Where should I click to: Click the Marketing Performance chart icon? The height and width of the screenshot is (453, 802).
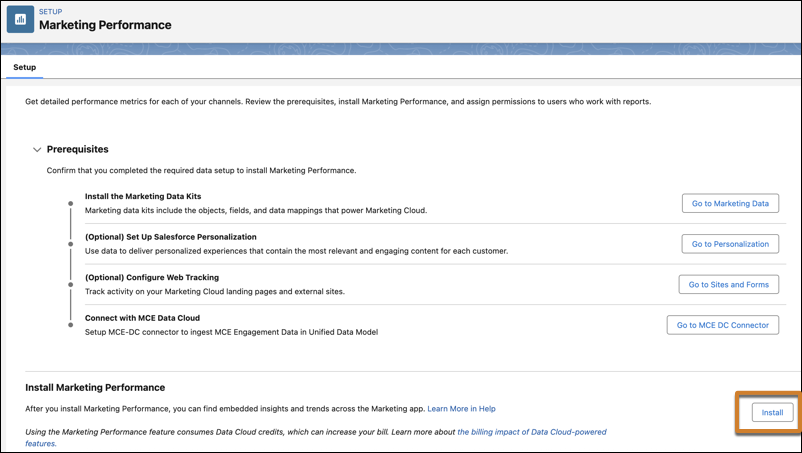[x=20, y=19]
